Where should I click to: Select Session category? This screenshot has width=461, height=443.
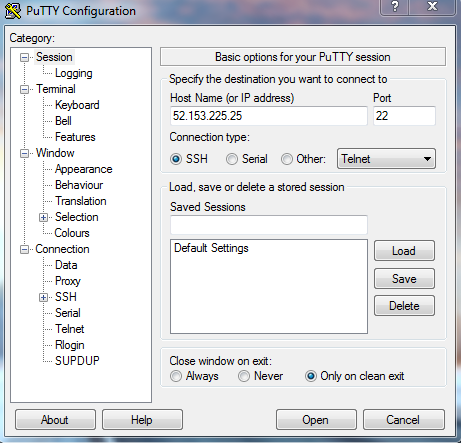[54, 57]
